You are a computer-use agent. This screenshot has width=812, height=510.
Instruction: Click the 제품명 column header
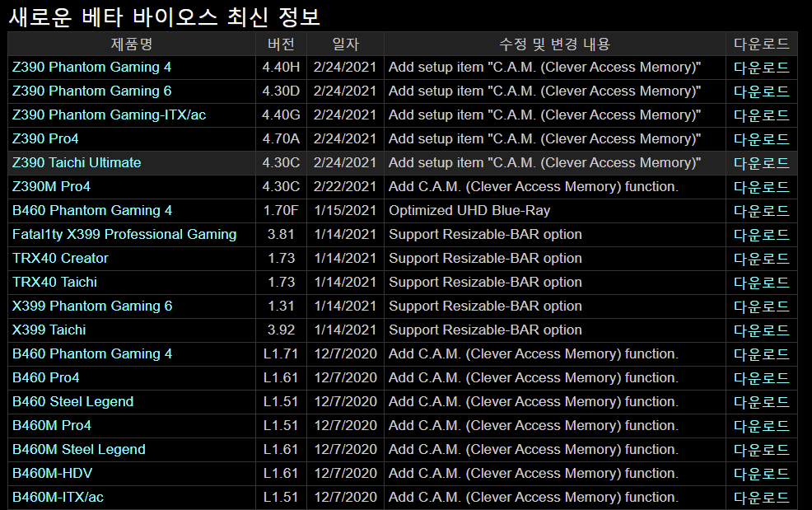click(132, 44)
